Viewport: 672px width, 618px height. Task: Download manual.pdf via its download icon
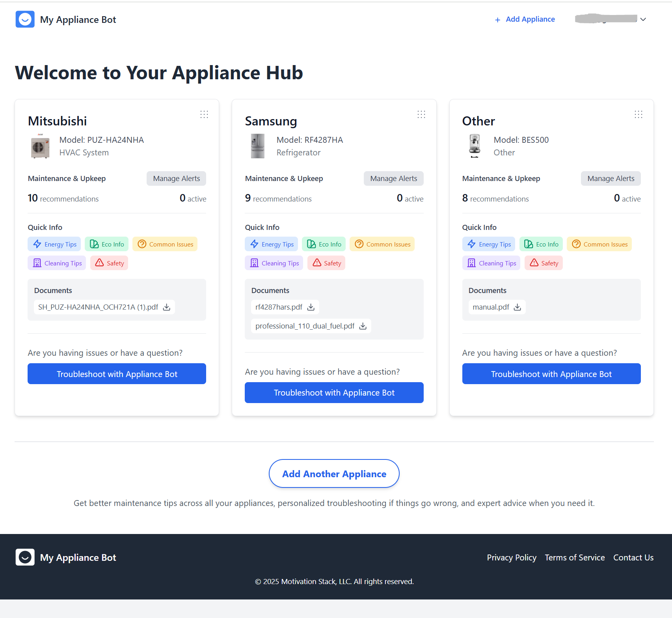[518, 307]
